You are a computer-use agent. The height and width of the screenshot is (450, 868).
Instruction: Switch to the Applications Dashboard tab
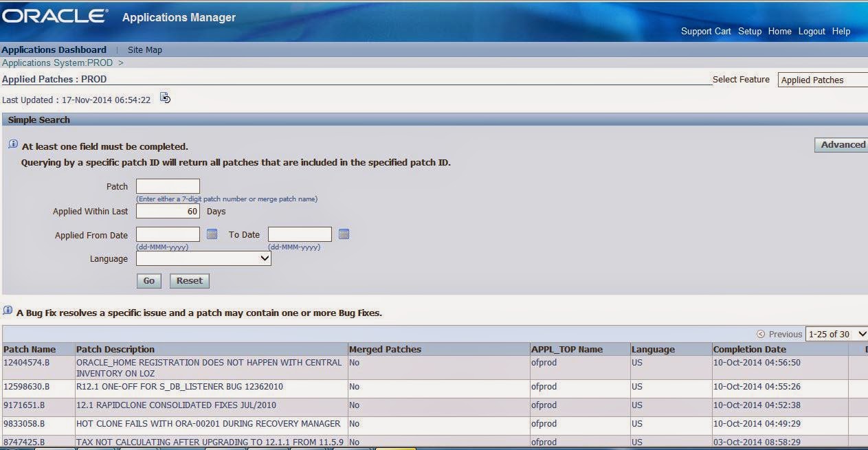54,49
